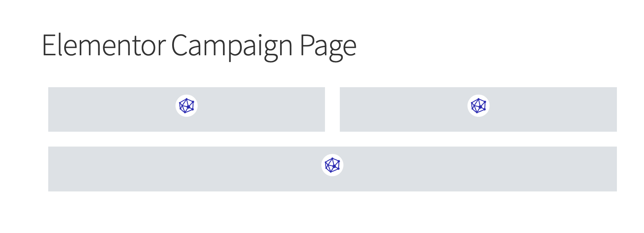Click the polyhedron icon in the top-right placeholder
Viewport: 644px width, 233px height.
pos(479,106)
